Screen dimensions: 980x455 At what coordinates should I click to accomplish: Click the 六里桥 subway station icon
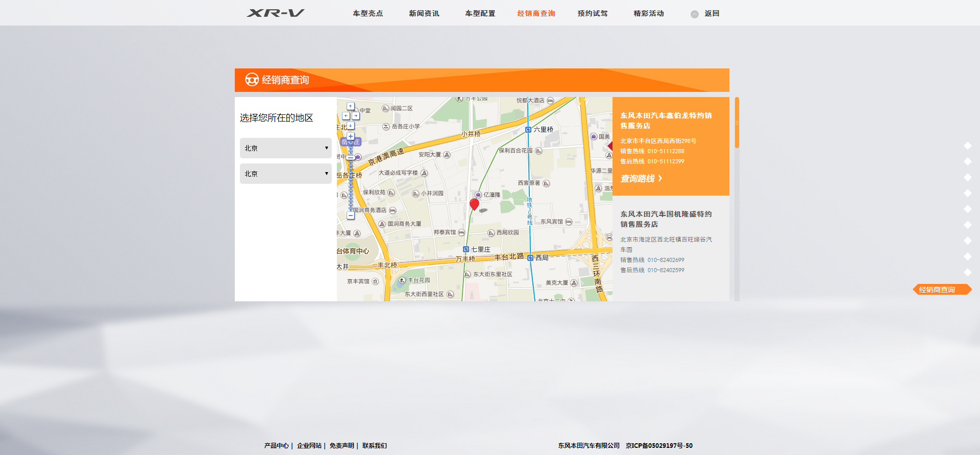pyautogui.click(x=528, y=130)
